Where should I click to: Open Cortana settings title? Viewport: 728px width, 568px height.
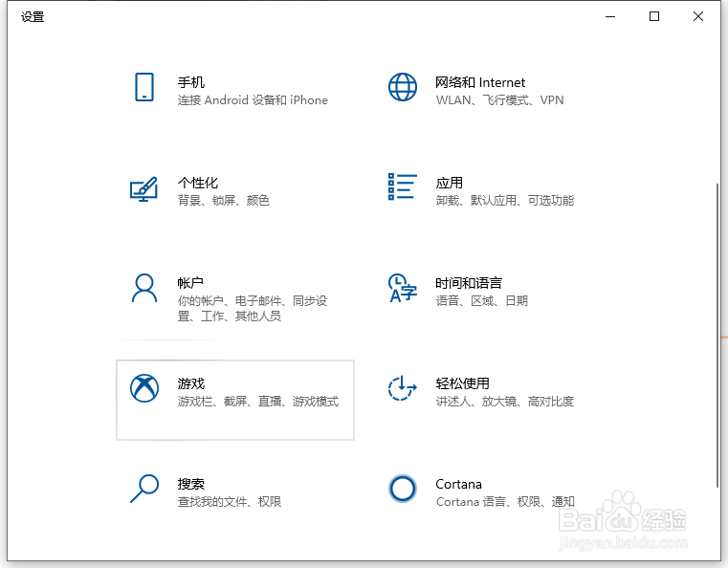tap(459, 484)
